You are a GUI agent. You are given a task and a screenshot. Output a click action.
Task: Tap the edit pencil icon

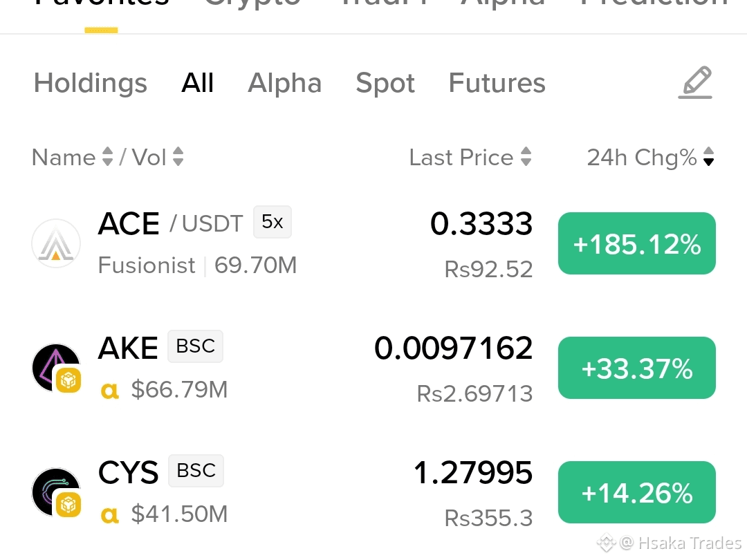tap(695, 83)
